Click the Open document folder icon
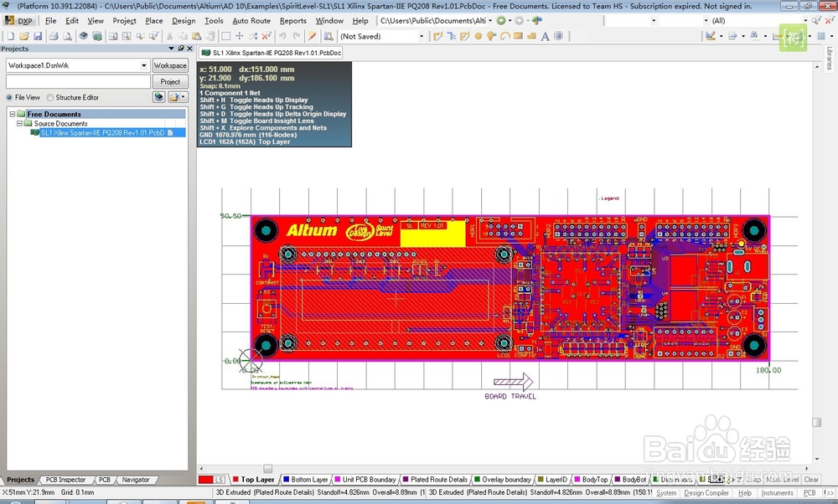Image resolution: width=838 pixels, height=504 pixels. [x=24, y=36]
